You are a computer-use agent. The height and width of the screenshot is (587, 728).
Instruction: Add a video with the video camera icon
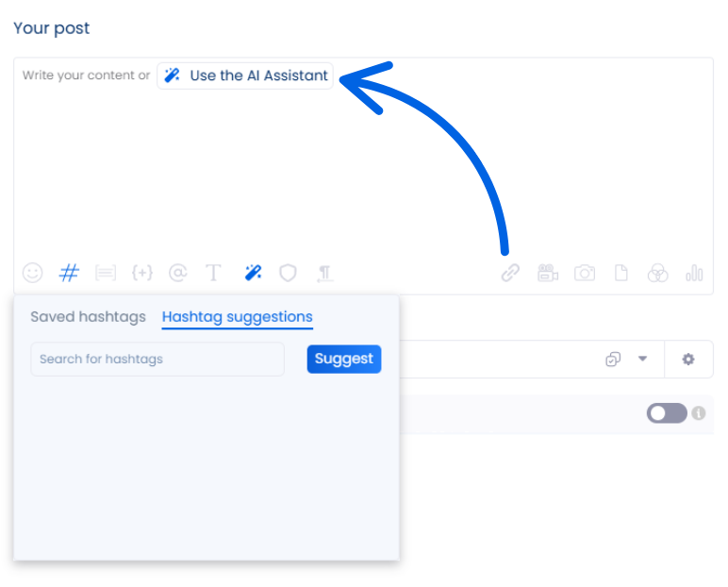548,273
